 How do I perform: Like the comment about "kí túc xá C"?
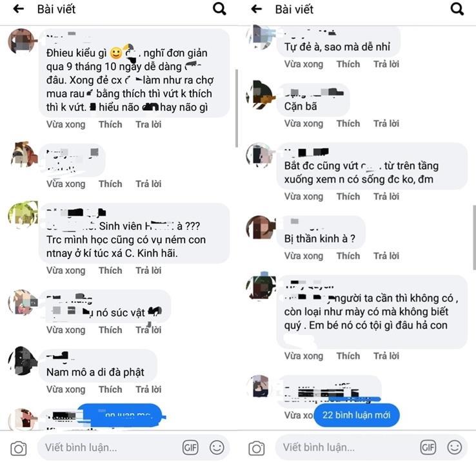[x=110, y=270]
